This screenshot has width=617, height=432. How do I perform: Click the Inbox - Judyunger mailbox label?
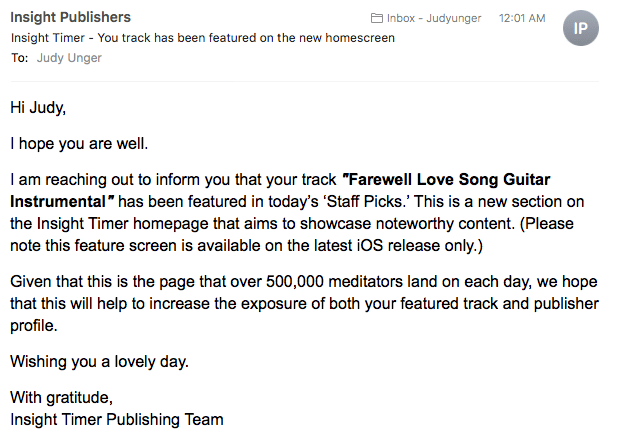tap(431, 18)
